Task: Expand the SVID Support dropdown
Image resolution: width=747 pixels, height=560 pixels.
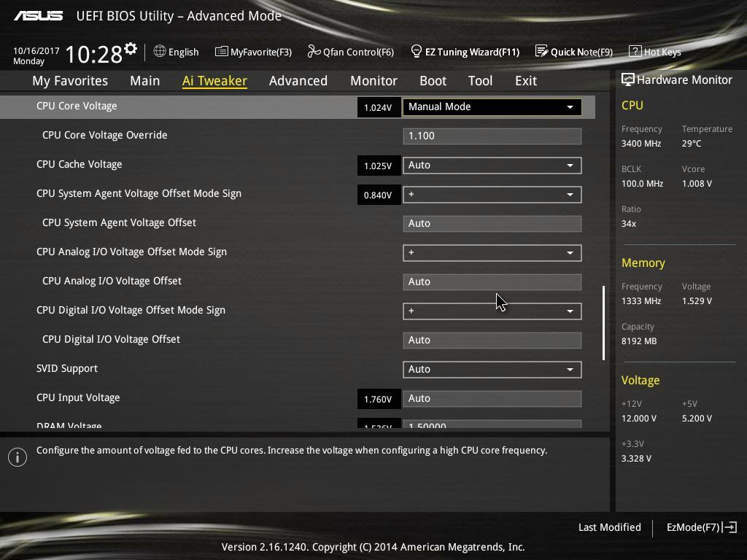Action: [x=492, y=370]
